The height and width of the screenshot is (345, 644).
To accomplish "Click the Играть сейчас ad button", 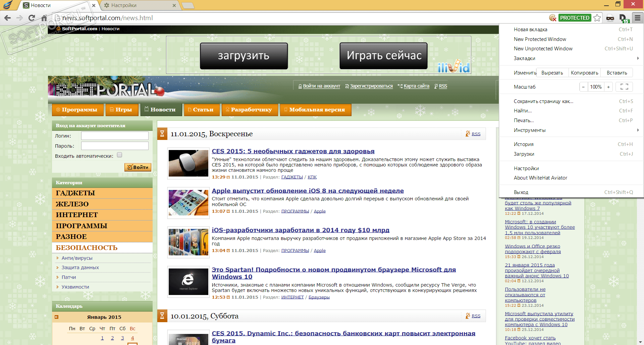I will [x=384, y=56].
